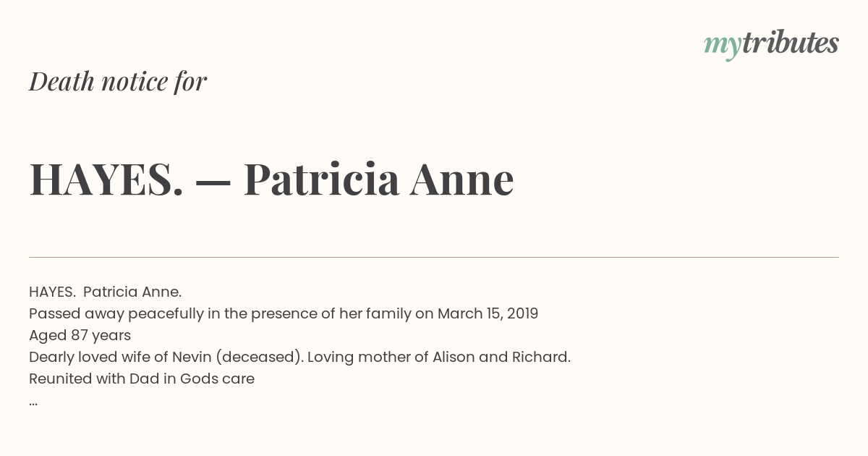868x456 pixels.
Task: Click the body line "HAYES. Patricia Anne."
Action: (105, 292)
